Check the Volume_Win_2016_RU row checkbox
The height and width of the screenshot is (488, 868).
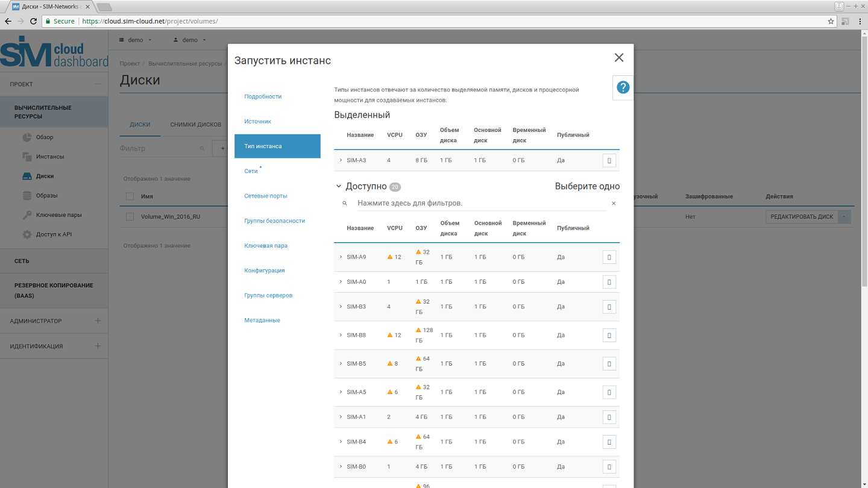(130, 217)
